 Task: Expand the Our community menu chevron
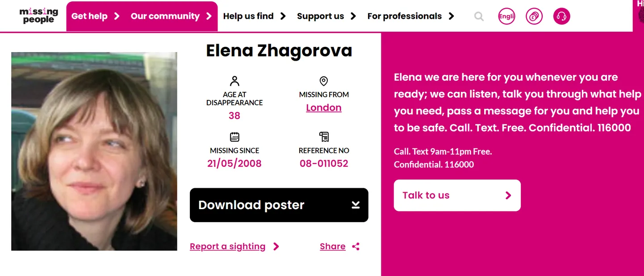[x=209, y=16]
